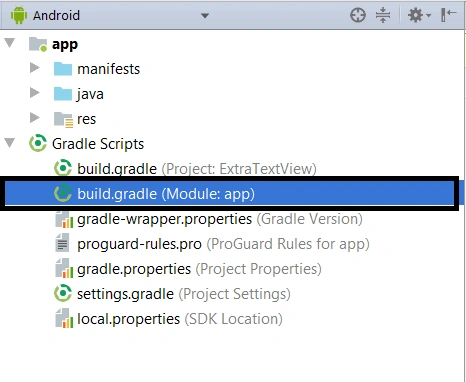This screenshot has width=466, height=382.
Task: Select the app module folder icon
Action: click(38, 44)
